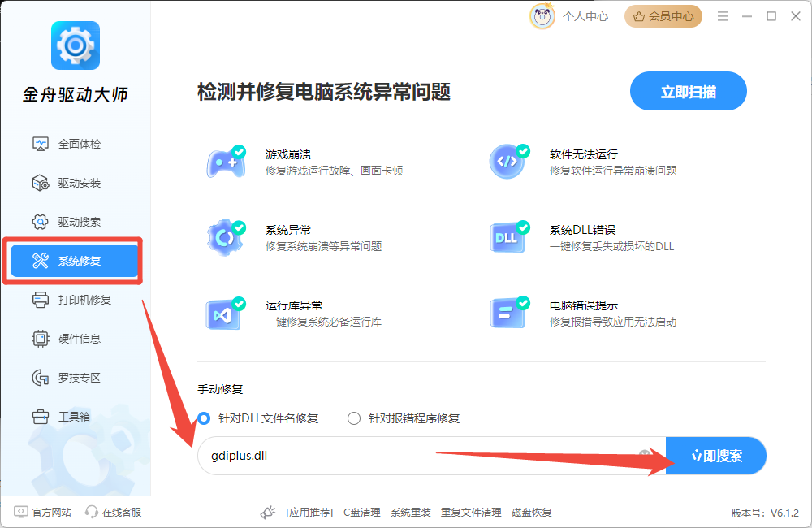The height and width of the screenshot is (528, 812).
Task: Click heading 检测并修复电脑系统异常问题
Action: pyautogui.click(x=324, y=92)
